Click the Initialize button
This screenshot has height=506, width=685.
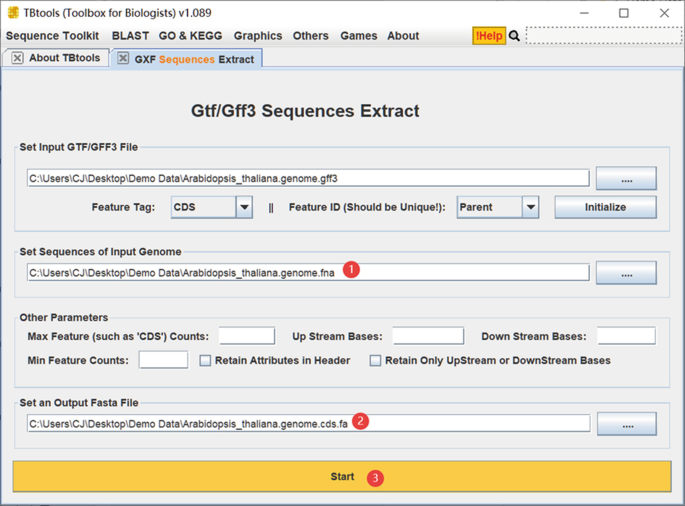pos(605,207)
